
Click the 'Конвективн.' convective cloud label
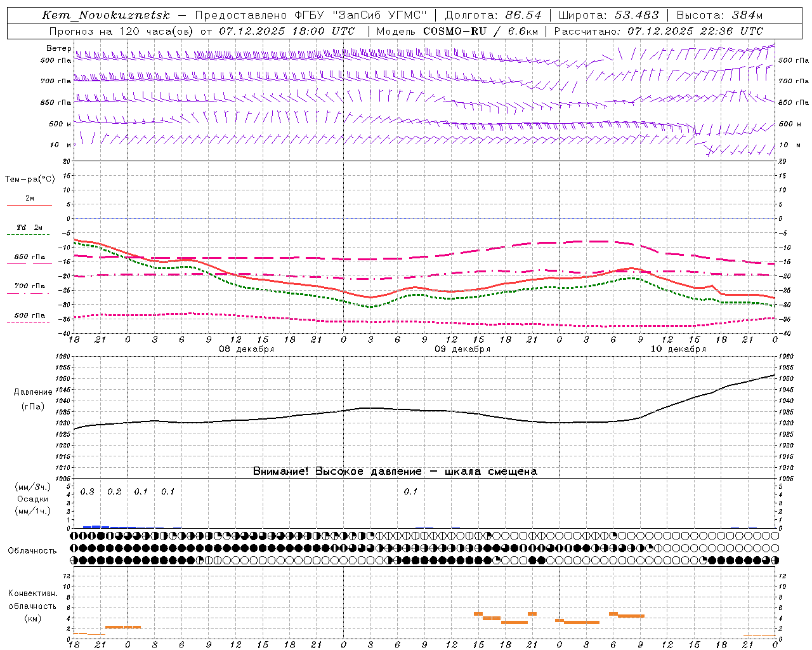click(x=32, y=594)
